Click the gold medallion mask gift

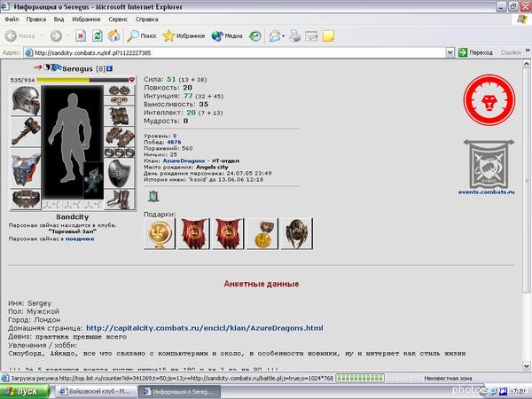point(262,234)
